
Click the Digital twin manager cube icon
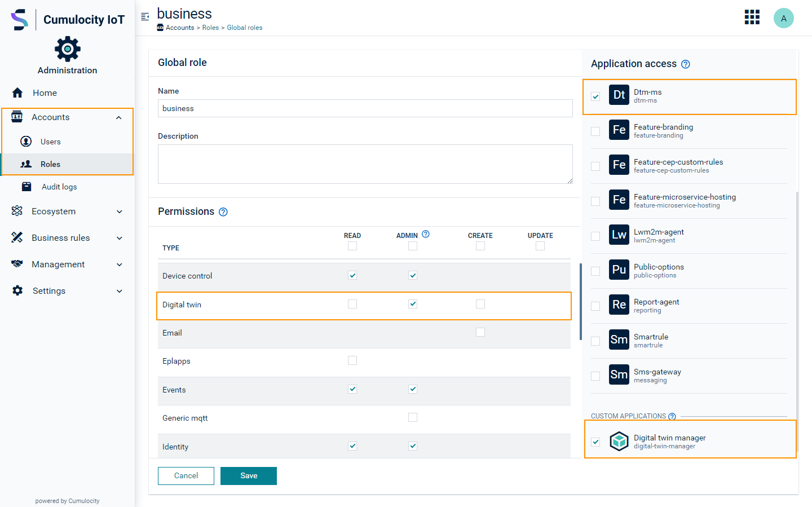point(619,441)
